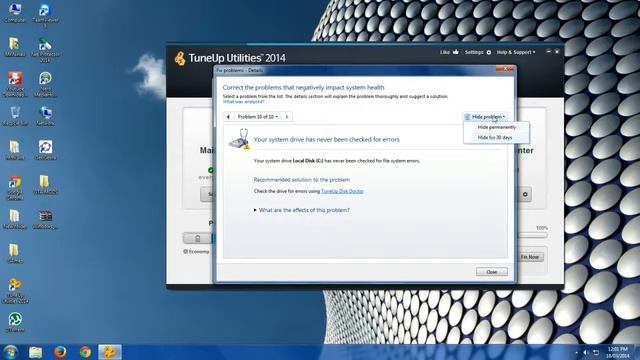Open the TeamViewer desktop shortcut
The height and width of the screenshot is (360, 640).
[x=45, y=16]
